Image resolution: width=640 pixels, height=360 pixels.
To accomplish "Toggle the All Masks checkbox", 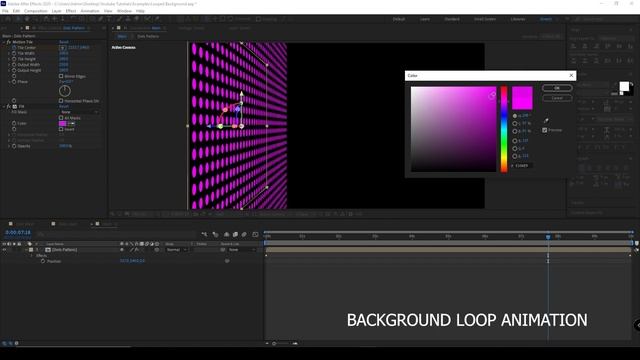I will click(x=61, y=118).
